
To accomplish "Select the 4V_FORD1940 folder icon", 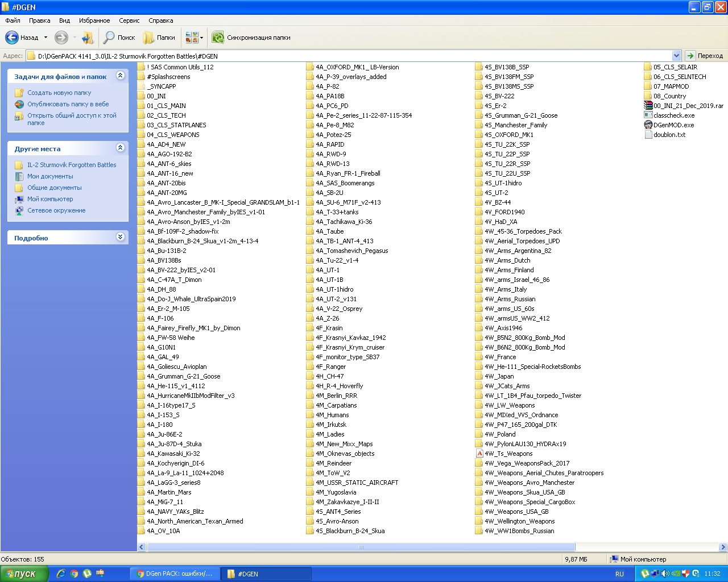I will (479, 212).
